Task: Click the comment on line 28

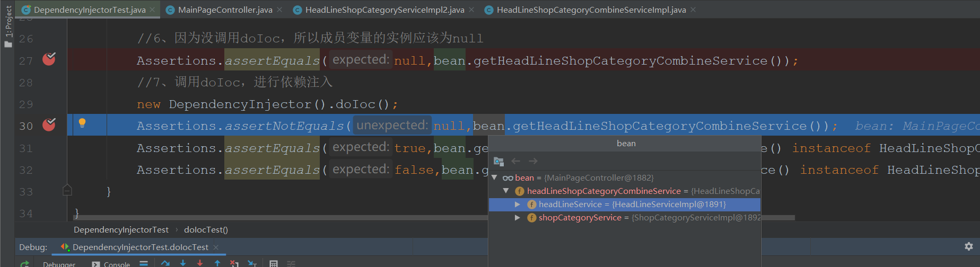Action: tap(234, 82)
